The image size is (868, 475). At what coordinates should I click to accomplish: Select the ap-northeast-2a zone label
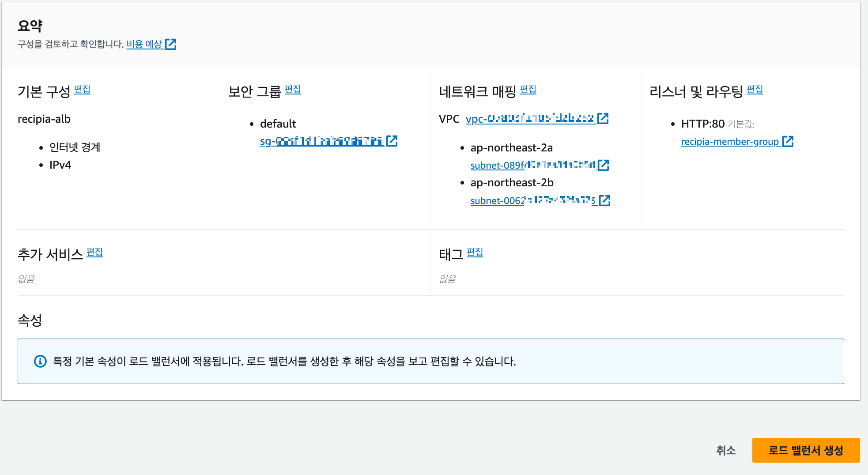[512, 148]
